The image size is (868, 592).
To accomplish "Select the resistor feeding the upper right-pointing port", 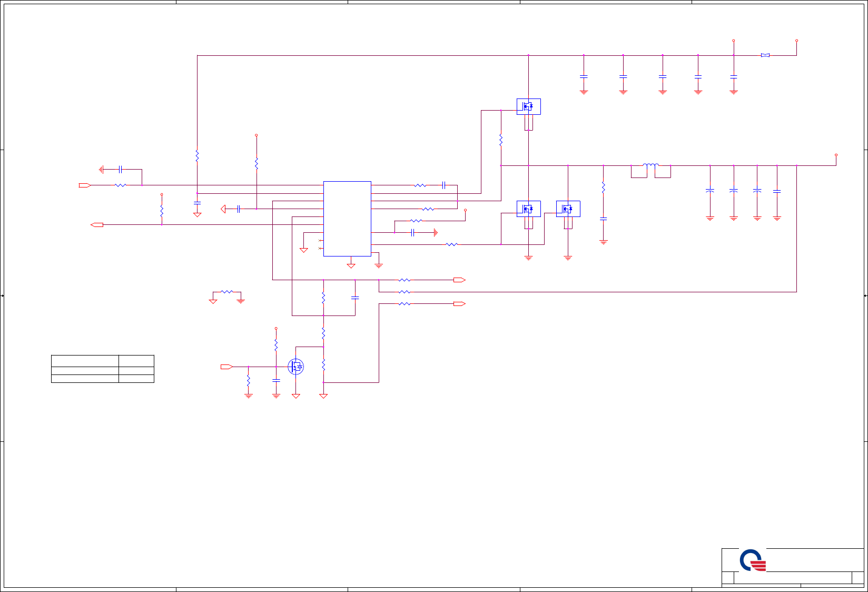I will click(405, 280).
